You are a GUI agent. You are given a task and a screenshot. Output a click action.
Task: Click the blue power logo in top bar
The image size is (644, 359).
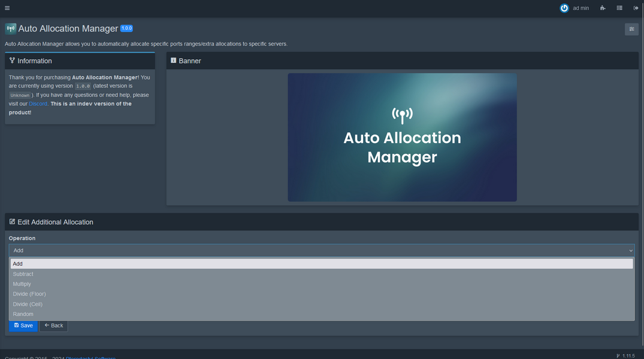point(564,8)
